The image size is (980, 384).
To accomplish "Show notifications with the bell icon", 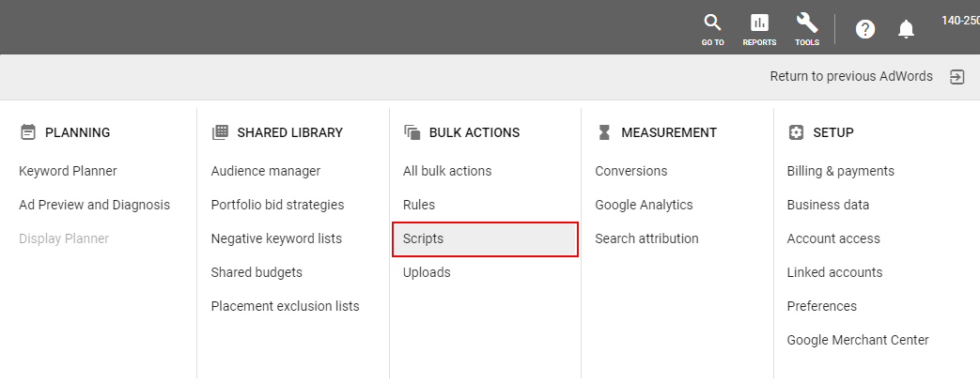I will 906,29.
